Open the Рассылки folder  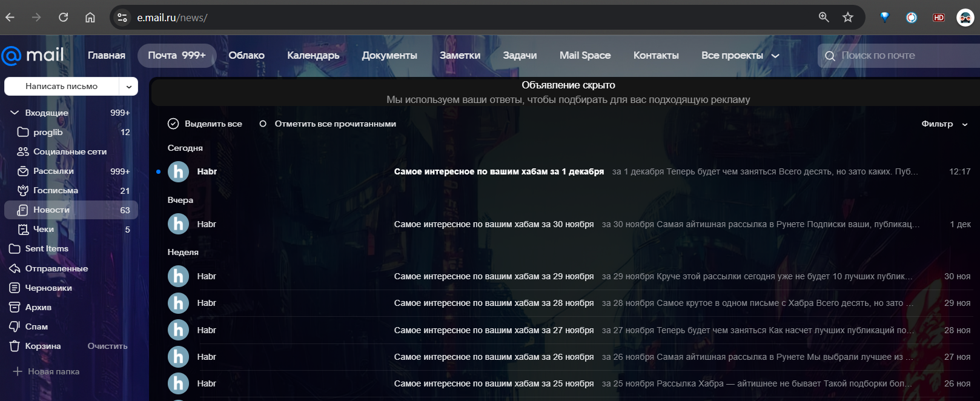click(x=71, y=171)
